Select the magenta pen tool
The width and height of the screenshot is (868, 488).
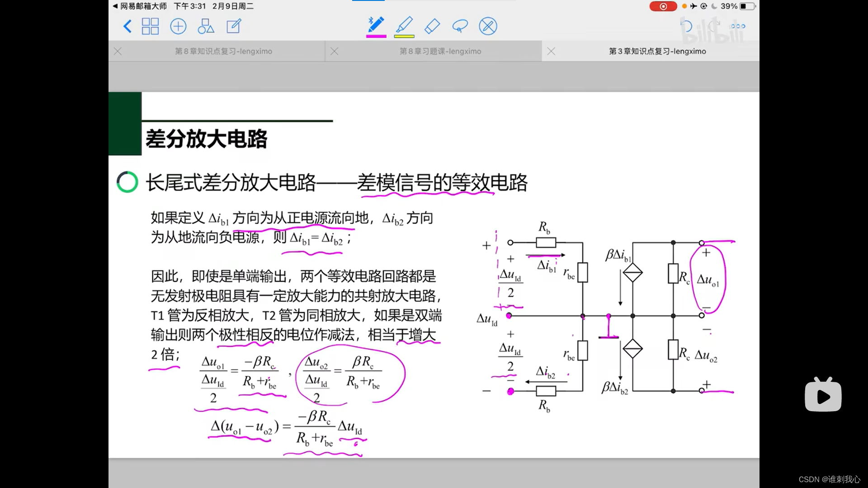376,26
